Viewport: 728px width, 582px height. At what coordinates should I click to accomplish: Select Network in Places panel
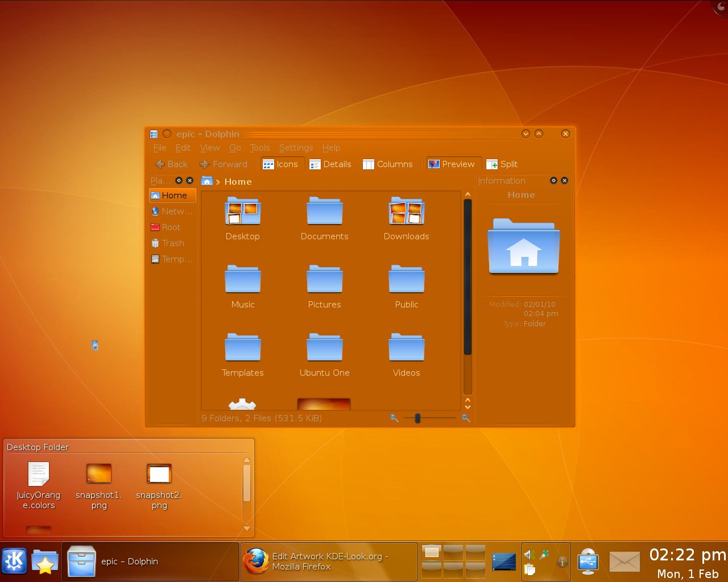tap(172, 211)
